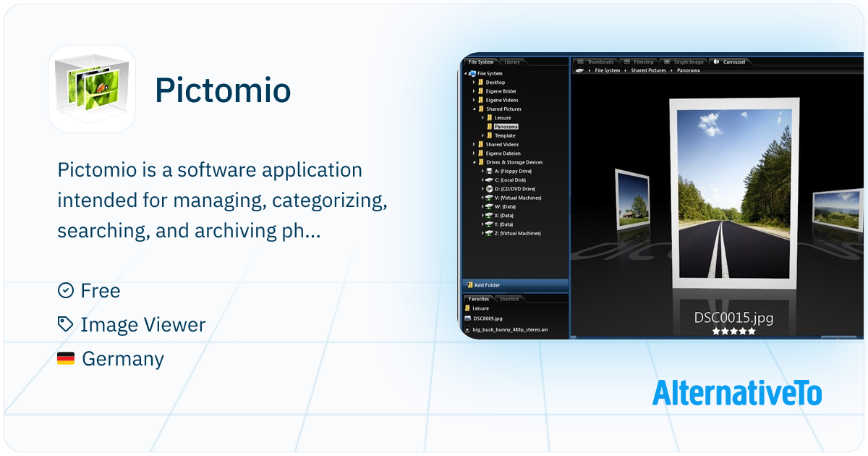
Task: Select the Eigene Dateien folder
Action: (x=504, y=153)
